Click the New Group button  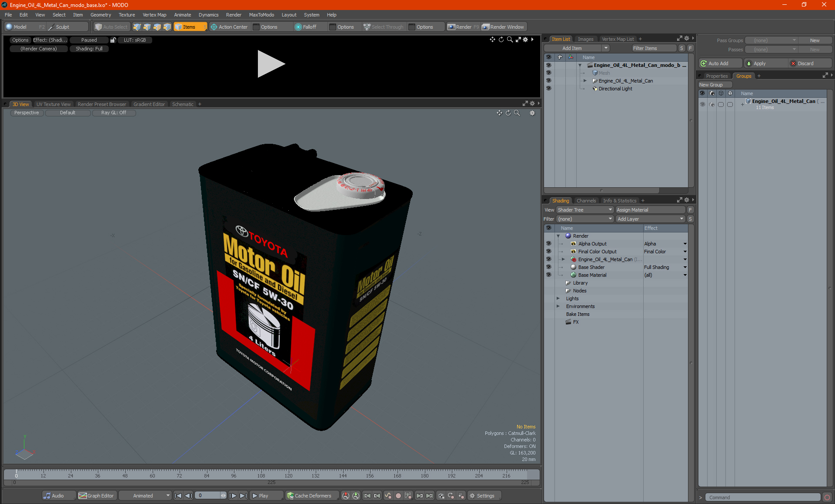(715, 85)
